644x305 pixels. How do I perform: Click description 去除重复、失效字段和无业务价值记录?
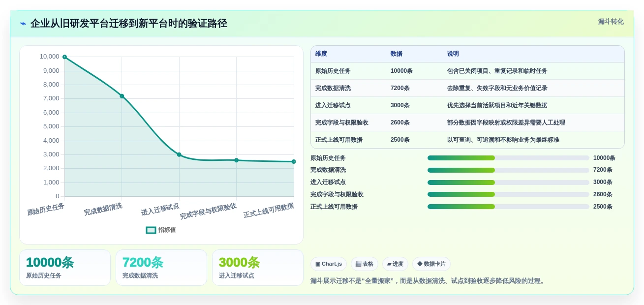tap(497, 88)
